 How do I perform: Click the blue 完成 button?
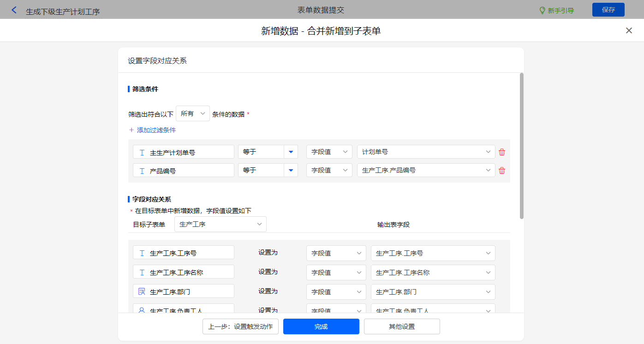321,326
